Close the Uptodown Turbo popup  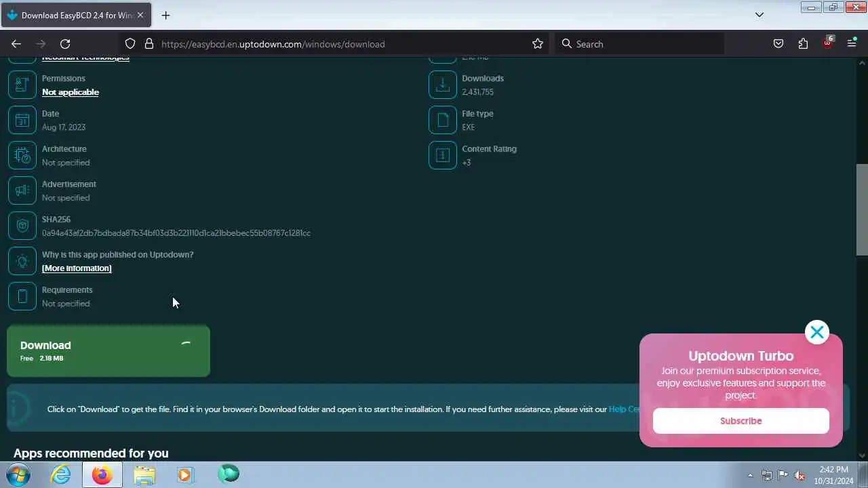pyautogui.click(x=817, y=332)
